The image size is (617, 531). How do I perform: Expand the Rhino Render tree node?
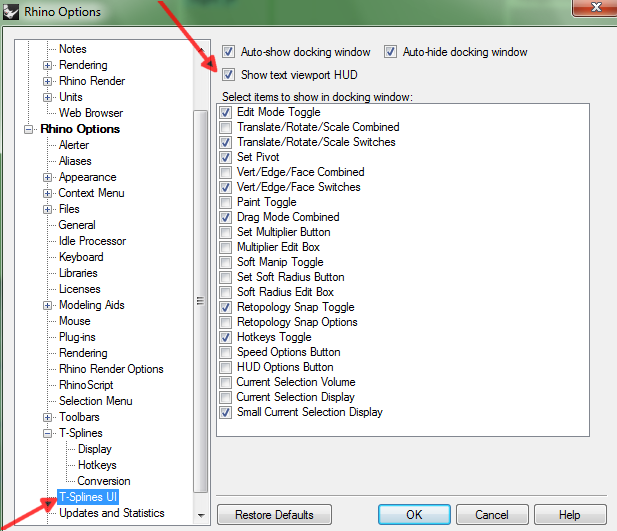coord(47,81)
